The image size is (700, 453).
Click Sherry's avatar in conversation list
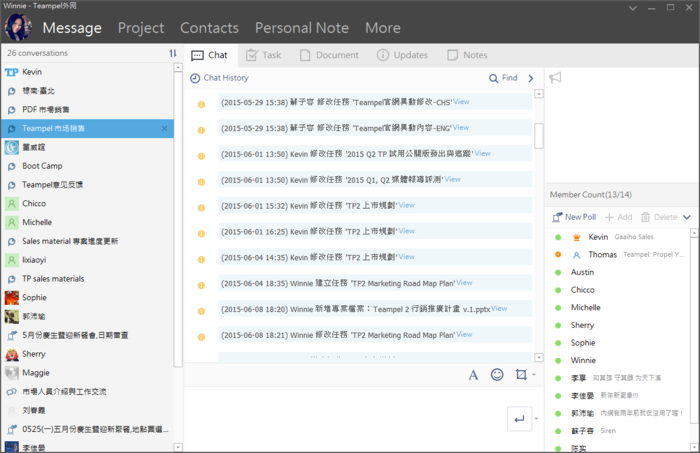(12, 354)
